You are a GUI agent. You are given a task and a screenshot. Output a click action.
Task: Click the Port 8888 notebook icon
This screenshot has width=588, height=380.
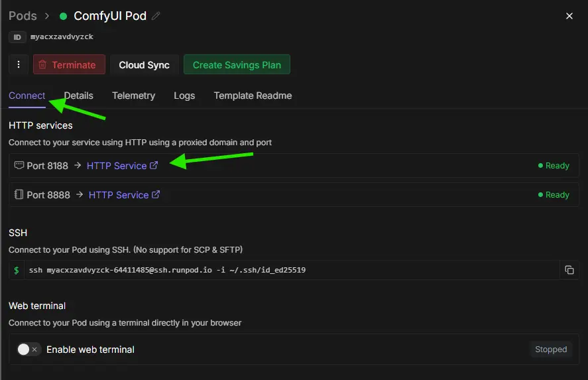click(19, 195)
